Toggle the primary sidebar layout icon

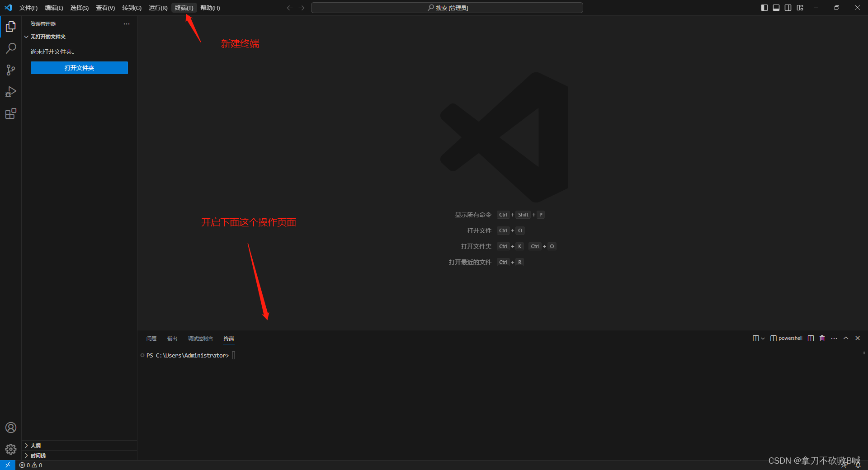coord(764,8)
